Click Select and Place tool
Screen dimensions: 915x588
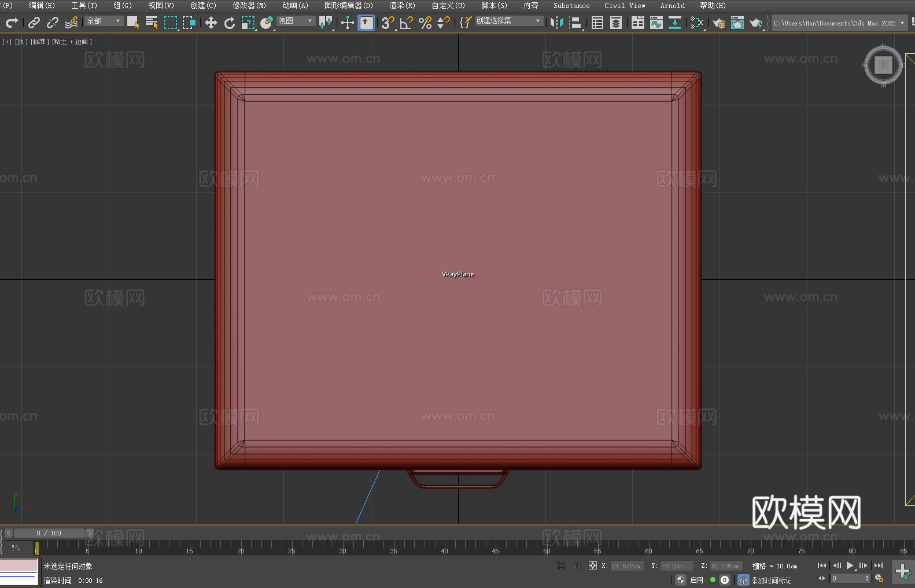[x=267, y=23]
